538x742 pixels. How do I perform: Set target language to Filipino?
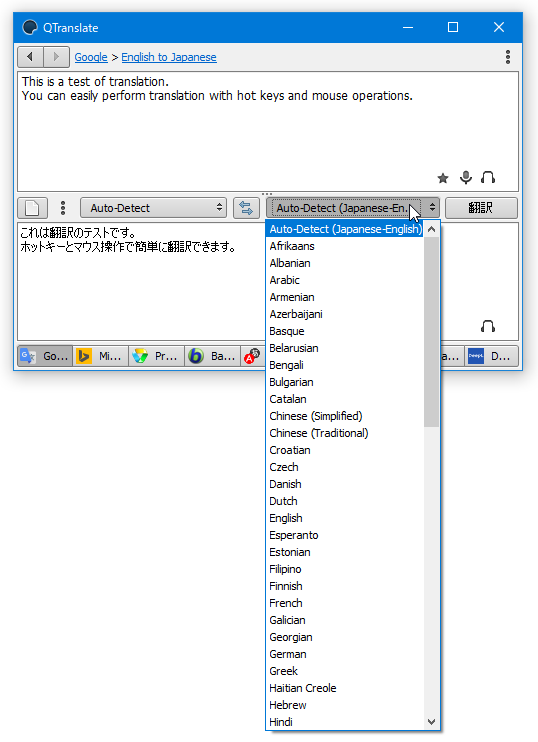[344, 570]
